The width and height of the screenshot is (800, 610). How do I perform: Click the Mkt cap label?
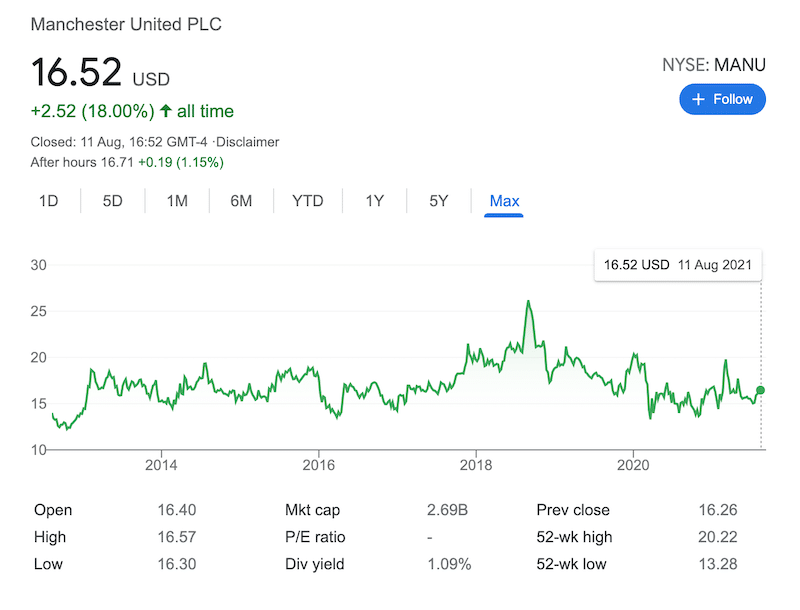[312, 510]
